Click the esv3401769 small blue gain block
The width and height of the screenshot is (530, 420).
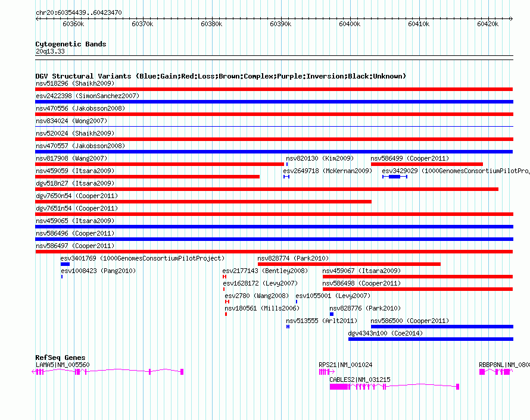tap(65, 264)
